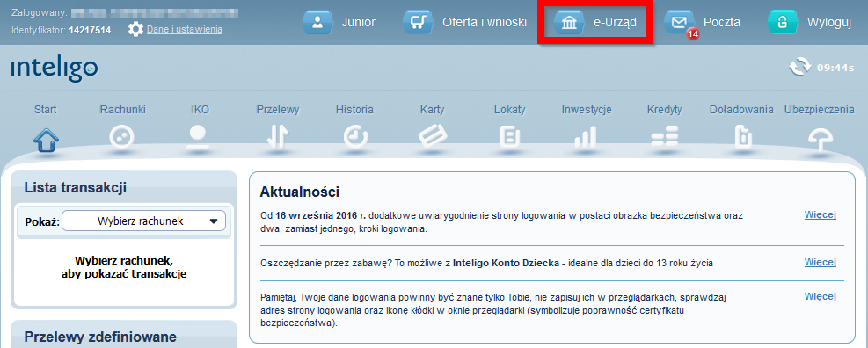This screenshot has height=348, width=868.
Task: Click the inteligo logo
Action: pos(55,69)
